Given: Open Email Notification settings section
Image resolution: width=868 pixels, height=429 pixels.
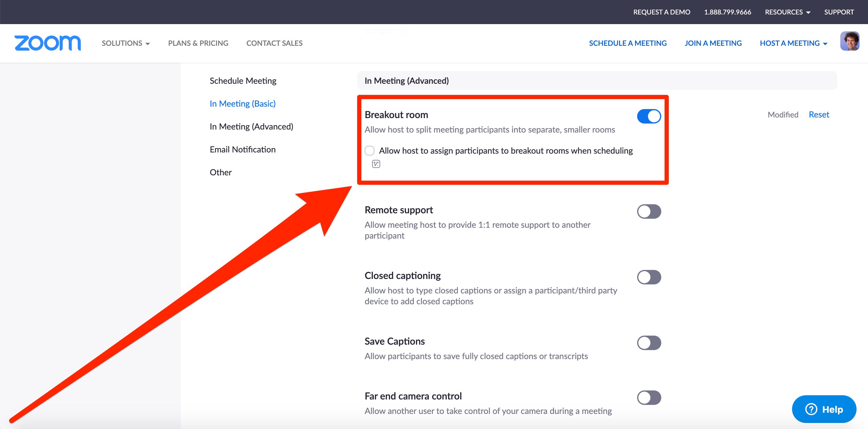Looking at the screenshot, I should [242, 149].
